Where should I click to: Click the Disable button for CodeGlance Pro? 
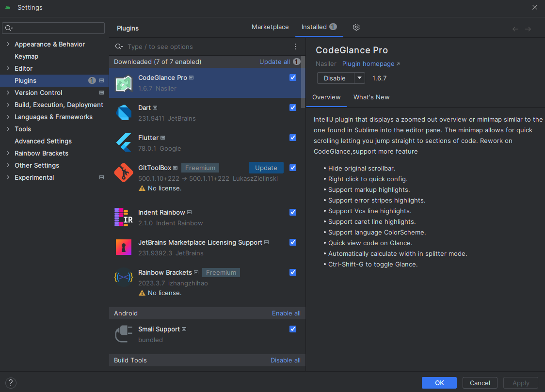(335, 78)
